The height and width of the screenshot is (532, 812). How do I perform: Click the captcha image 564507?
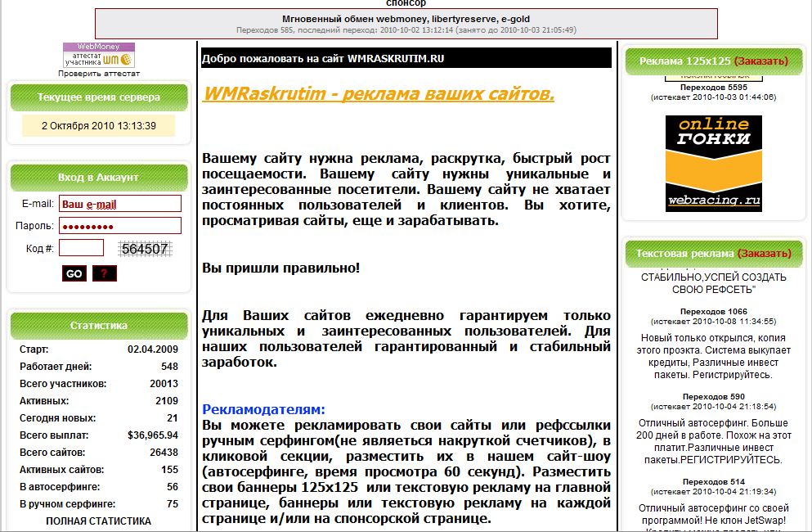coord(145,249)
